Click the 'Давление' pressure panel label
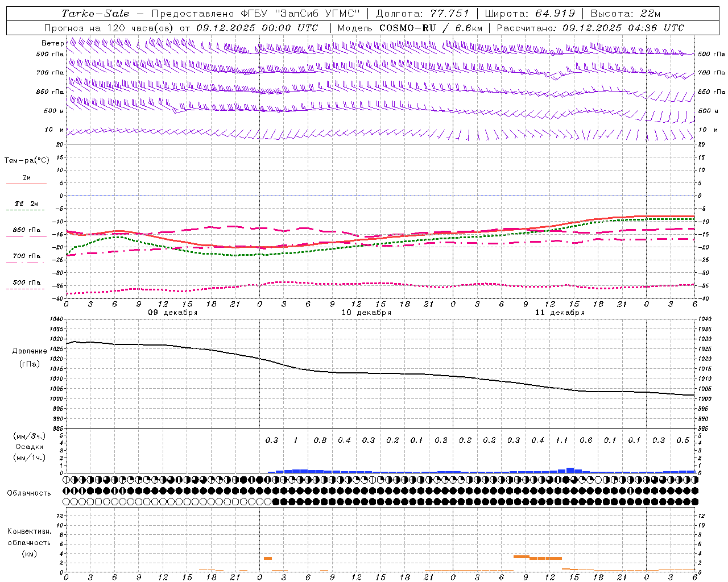 [30, 351]
